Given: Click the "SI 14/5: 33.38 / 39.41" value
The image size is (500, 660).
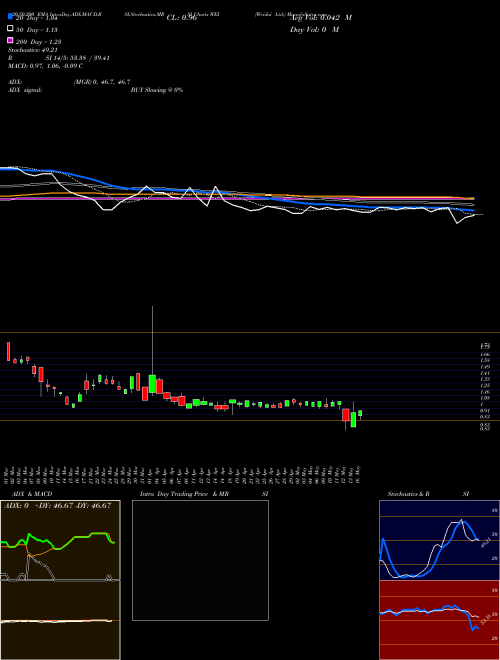Looking at the screenshot, I should (x=77, y=58).
